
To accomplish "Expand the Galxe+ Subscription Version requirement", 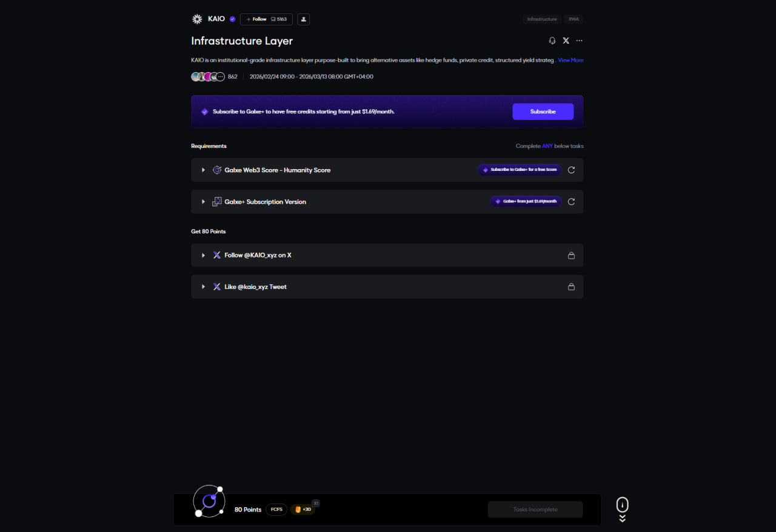I will click(203, 202).
